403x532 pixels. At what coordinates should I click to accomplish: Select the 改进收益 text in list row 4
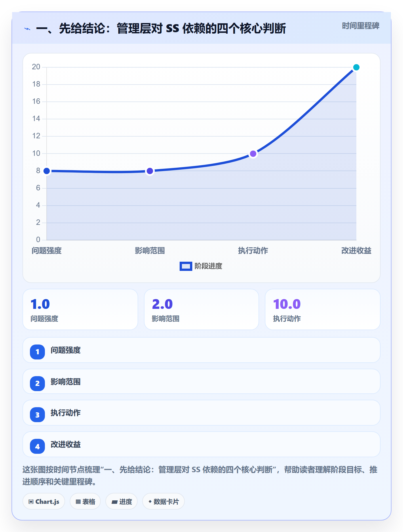[x=66, y=445]
